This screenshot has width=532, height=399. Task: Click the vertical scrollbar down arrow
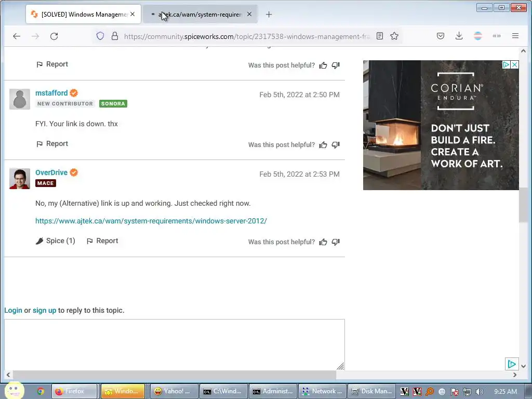pos(523,366)
